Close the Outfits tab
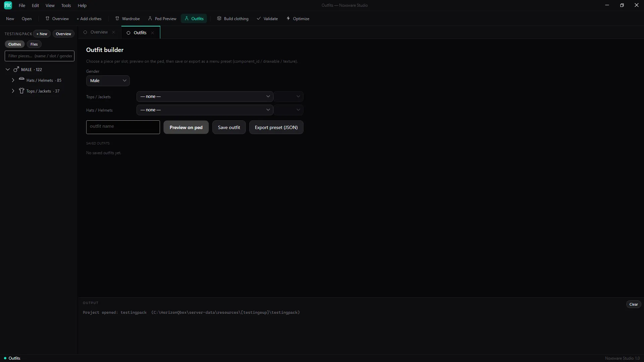Screen dimensions: 644x362 tap(153, 33)
